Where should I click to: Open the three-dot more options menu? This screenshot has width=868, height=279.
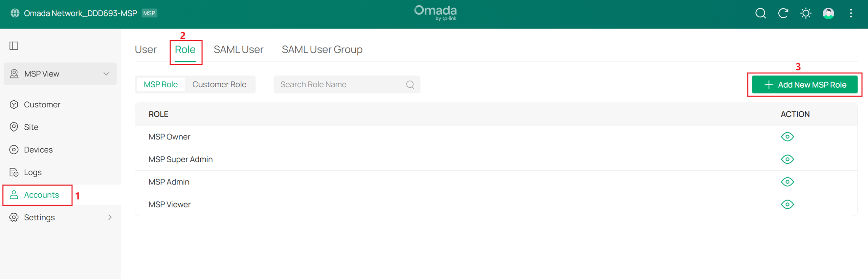[851, 13]
